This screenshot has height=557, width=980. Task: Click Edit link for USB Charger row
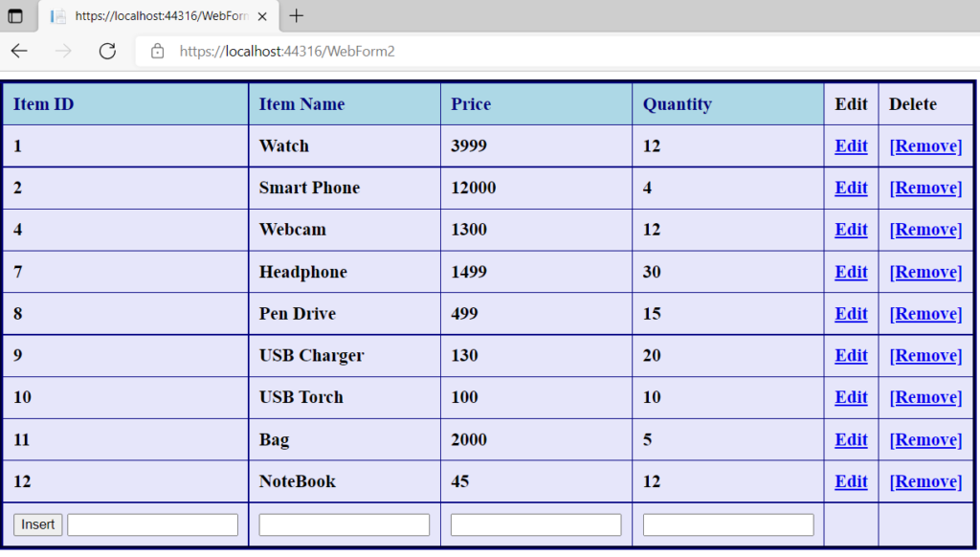(x=850, y=355)
